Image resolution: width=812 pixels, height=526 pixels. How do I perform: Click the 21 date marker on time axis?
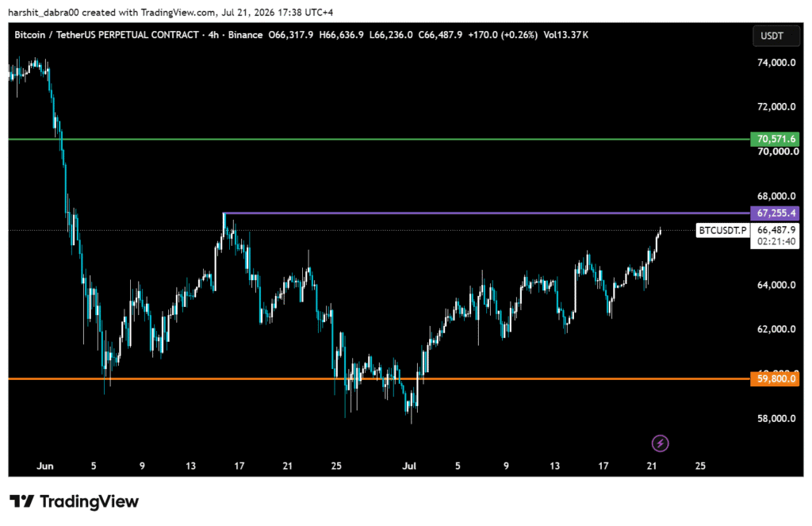click(652, 466)
